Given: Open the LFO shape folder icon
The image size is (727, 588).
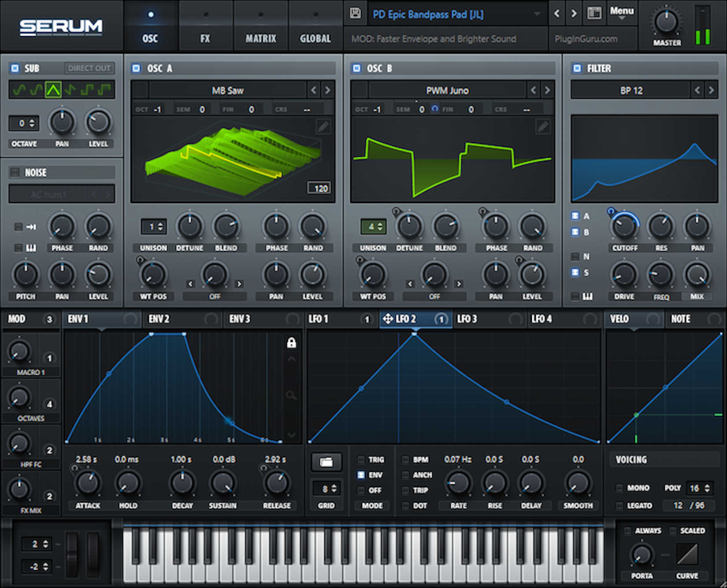Looking at the screenshot, I should pyautogui.click(x=326, y=462).
